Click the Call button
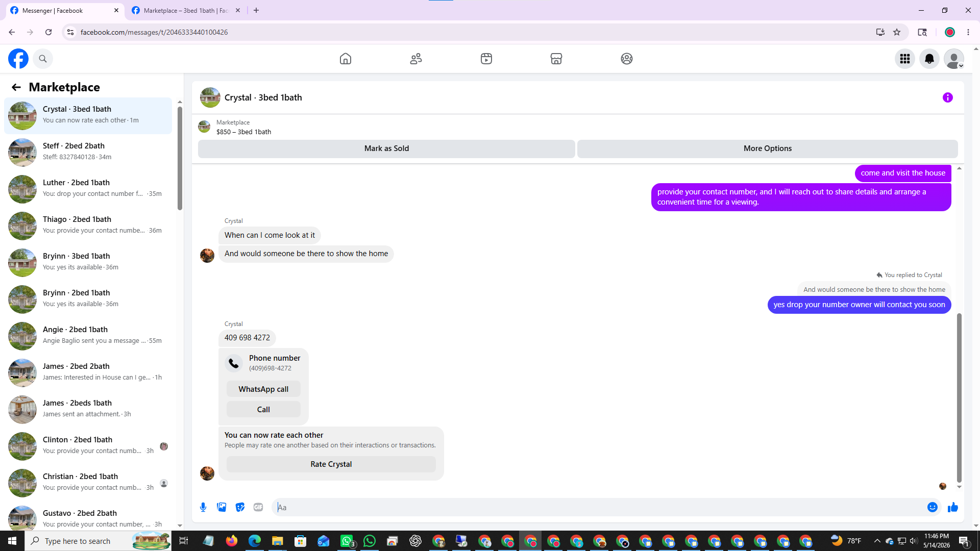980x551 pixels. (x=263, y=410)
